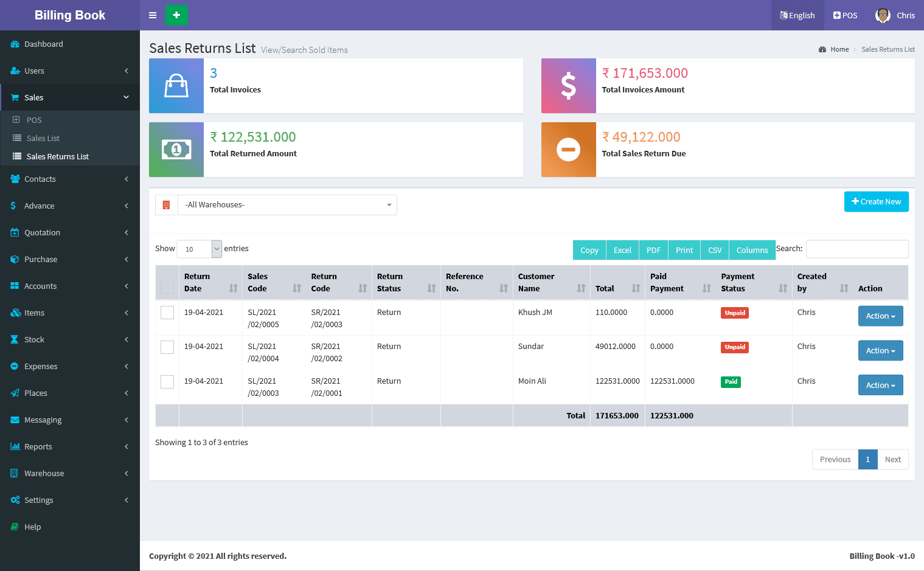The image size is (924, 571).
Task: Click the green plus quick-add icon
Action: 176,15
